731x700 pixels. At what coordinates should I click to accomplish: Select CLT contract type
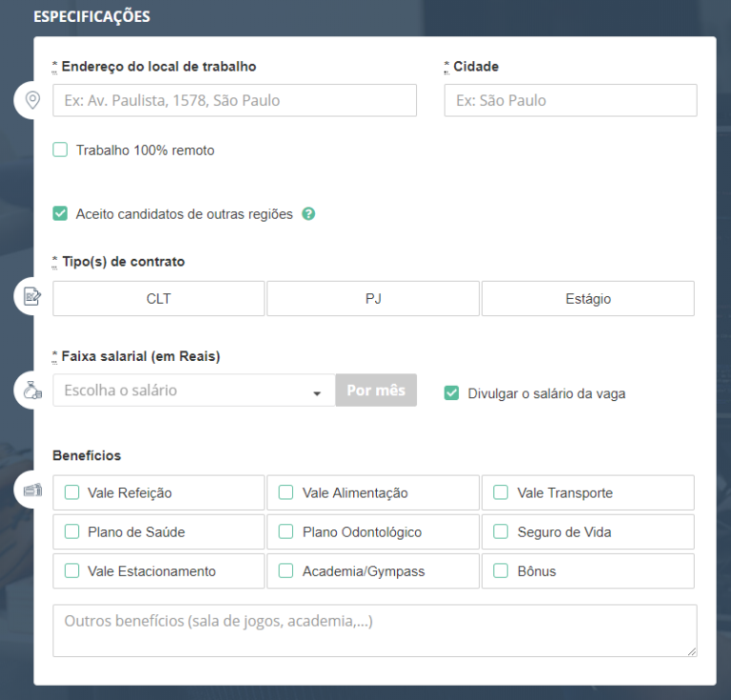159,298
